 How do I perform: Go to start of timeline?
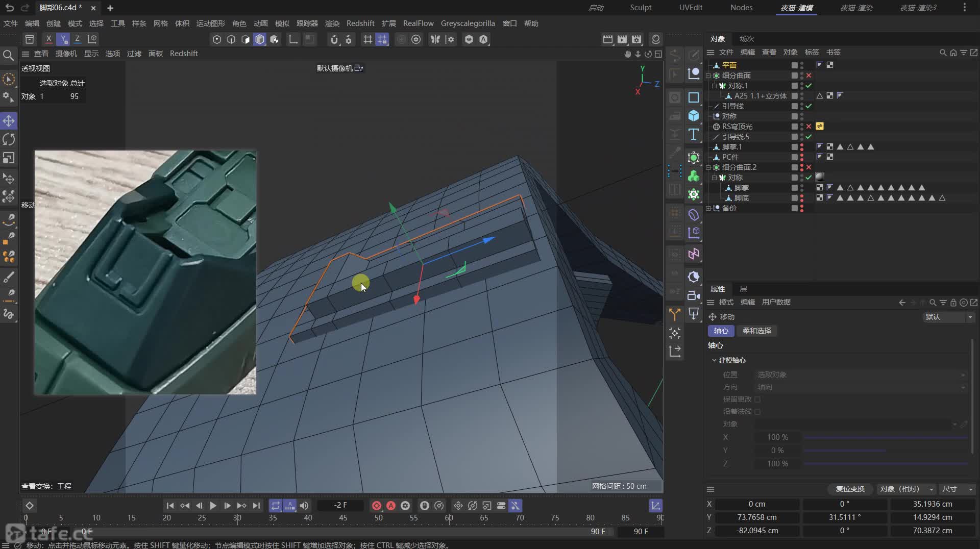pos(170,506)
